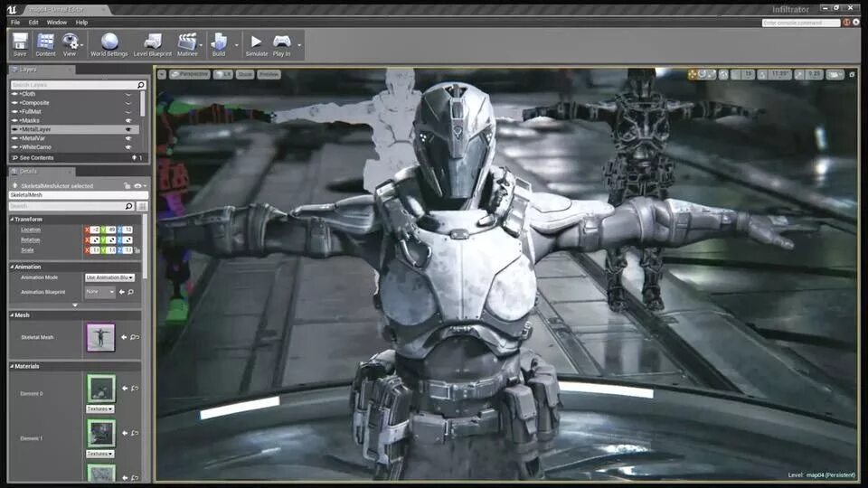Toggle visibility eye of Masks layer
The height and width of the screenshot is (488, 868).
pos(128,120)
